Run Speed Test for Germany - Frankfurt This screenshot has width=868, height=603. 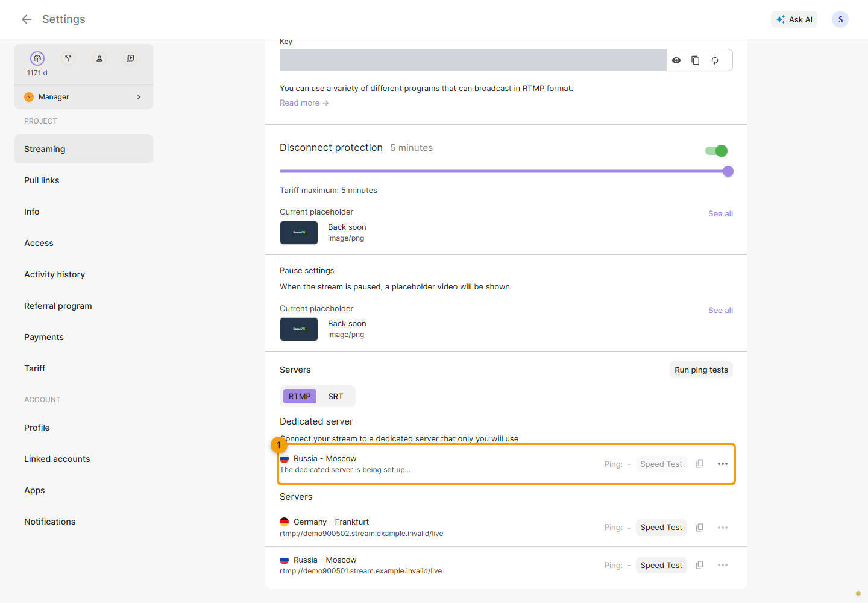pos(661,528)
